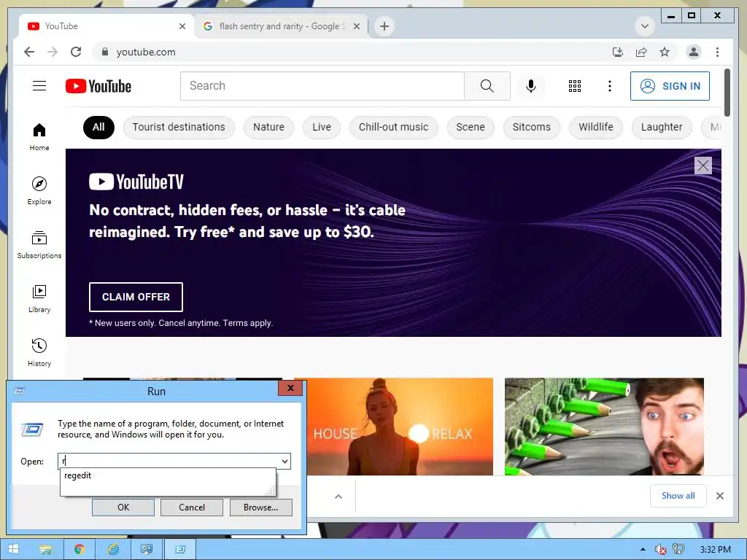Screen dimensions: 747x560
Task: Select the Wildlife chip
Action: 595,127
